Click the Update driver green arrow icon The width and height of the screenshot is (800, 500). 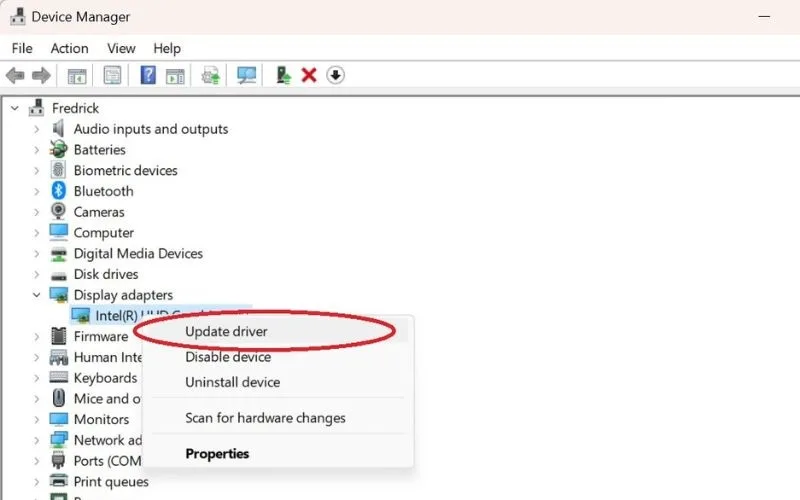coord(283,76)
